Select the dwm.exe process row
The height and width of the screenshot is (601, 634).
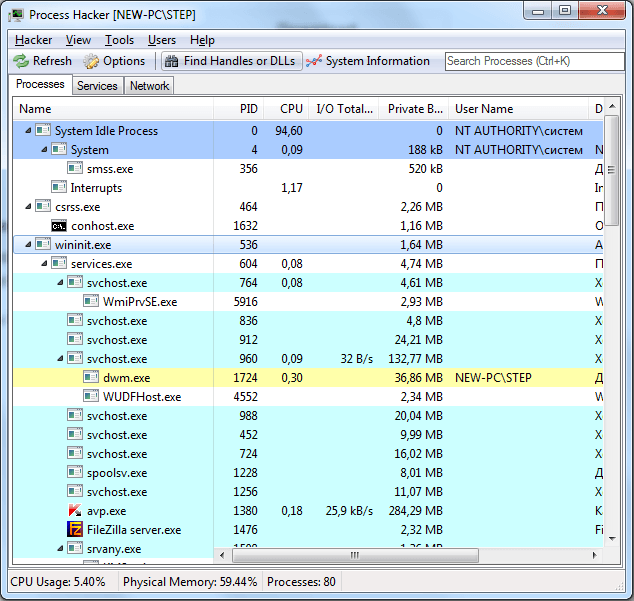(x=308, y=377)
